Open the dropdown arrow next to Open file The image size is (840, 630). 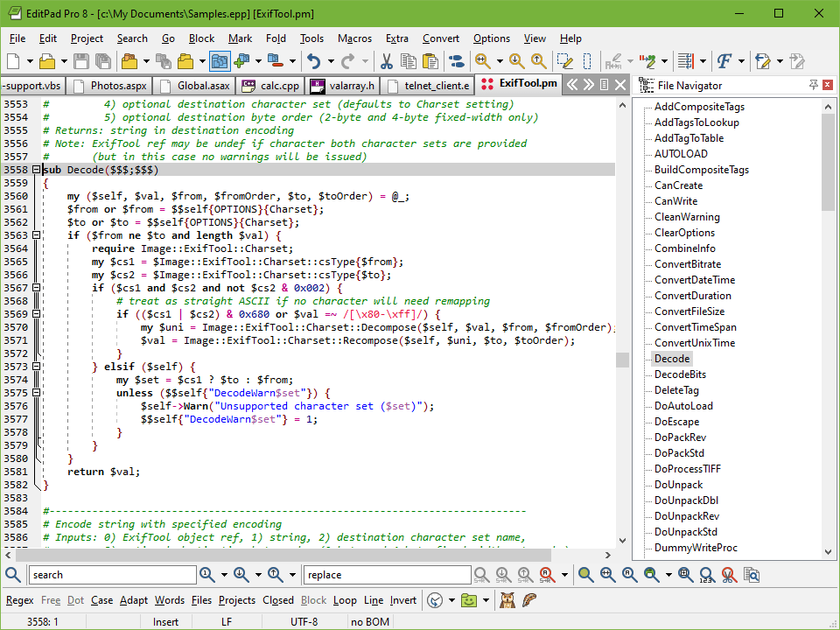pos(64,61)
